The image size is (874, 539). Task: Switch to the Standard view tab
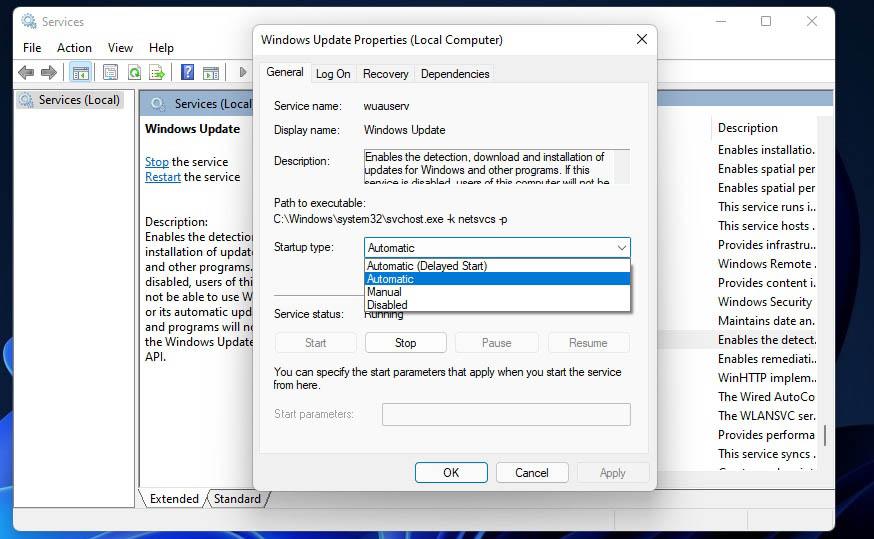[237, 499]
